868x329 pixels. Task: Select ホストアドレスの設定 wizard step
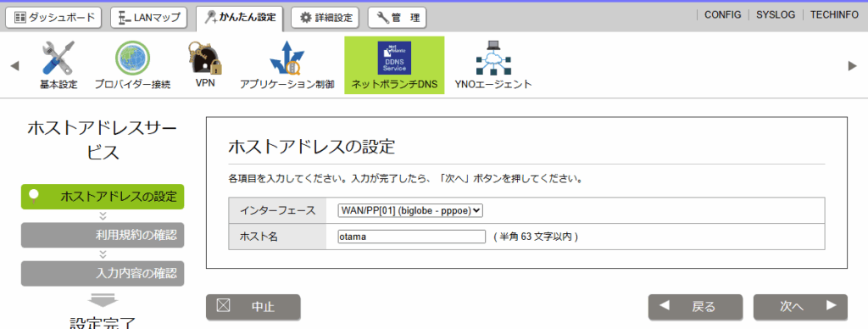coord(103,197)
